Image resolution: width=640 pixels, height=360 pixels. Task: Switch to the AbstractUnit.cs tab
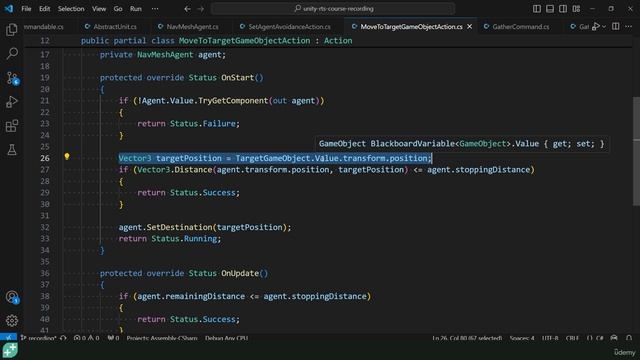[111, 27]
